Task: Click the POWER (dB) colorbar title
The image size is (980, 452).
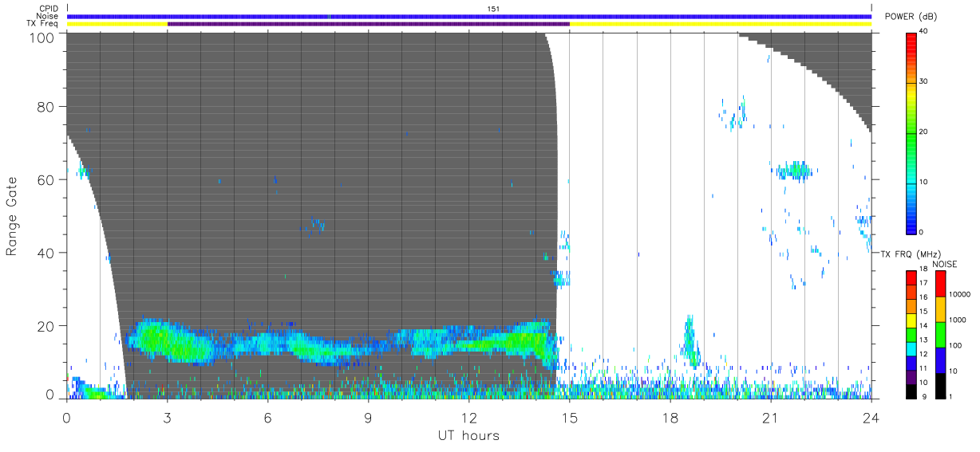Action: point(911,17)
